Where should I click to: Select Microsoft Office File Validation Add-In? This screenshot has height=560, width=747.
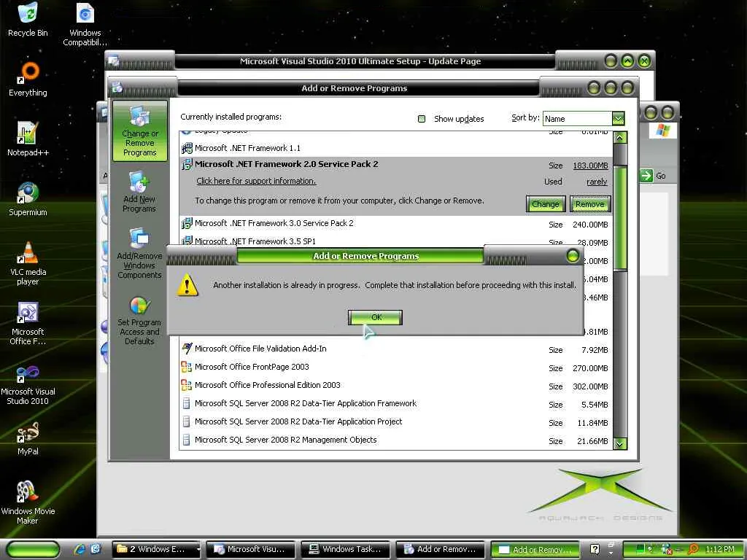(395, 349)
